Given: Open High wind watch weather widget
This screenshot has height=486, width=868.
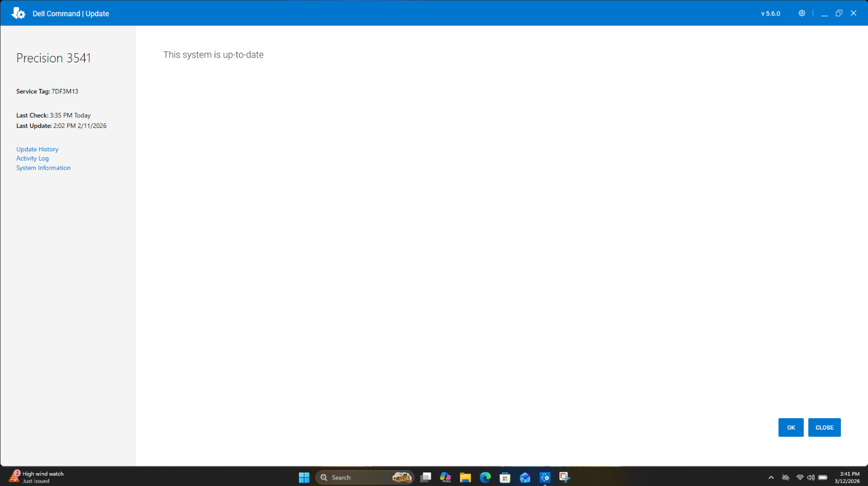Looking at the screenshot, I should (37, 477).
